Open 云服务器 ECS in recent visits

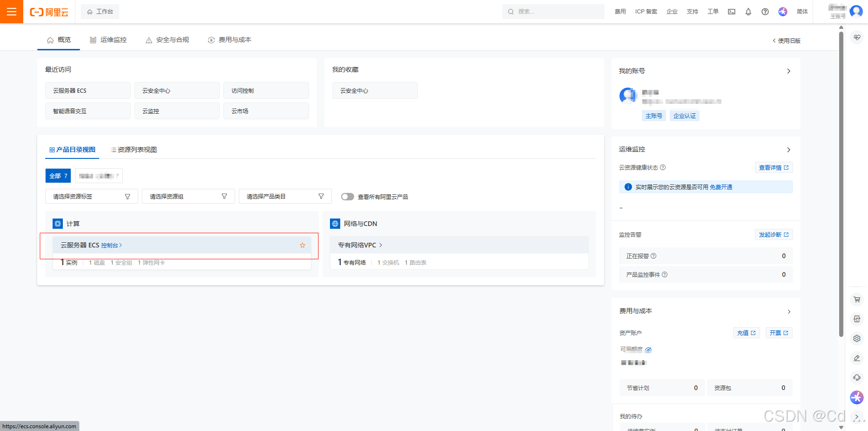point(88,90)
